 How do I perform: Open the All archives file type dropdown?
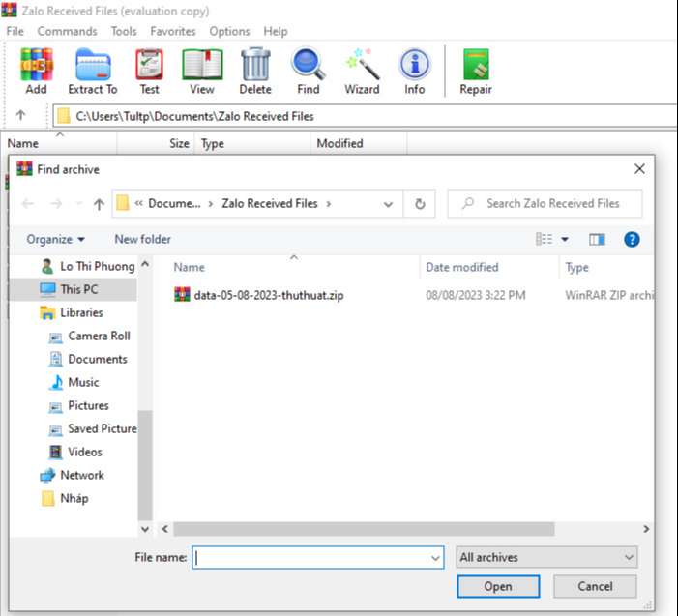(x=546, y=557)
